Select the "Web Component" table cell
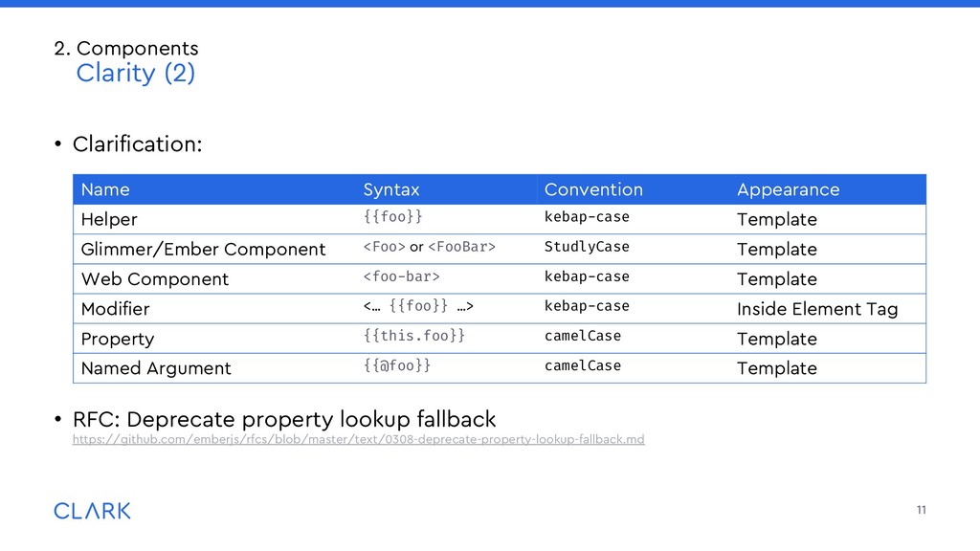This screenshot has height=551, width=980. click(x=155, y=279)
